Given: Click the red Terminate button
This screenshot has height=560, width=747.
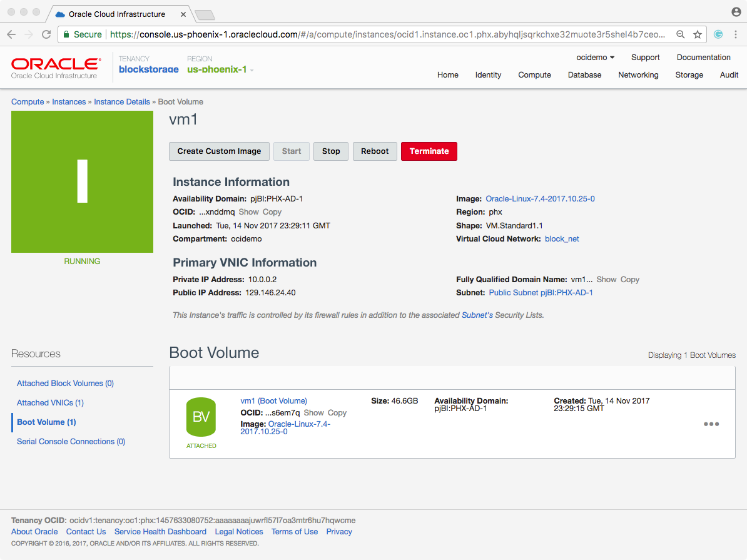Looking at the screenshot, I should click(429, 151).
